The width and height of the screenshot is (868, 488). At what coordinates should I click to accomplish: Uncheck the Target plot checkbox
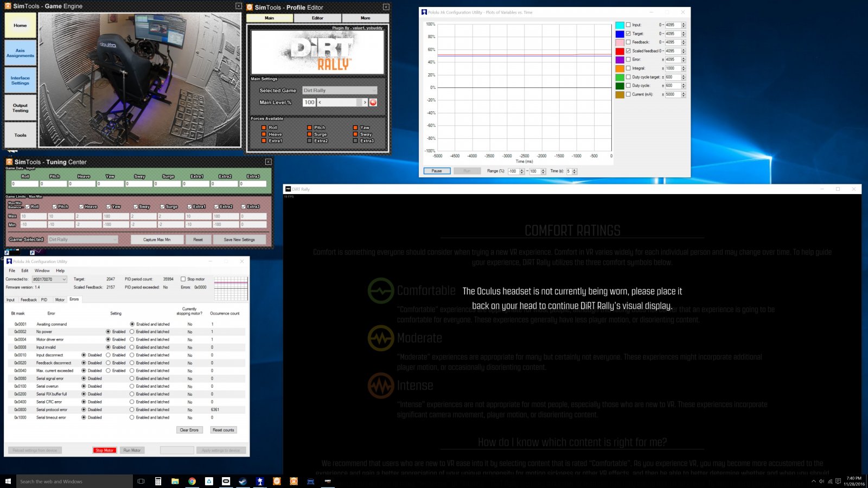[628, 34]
